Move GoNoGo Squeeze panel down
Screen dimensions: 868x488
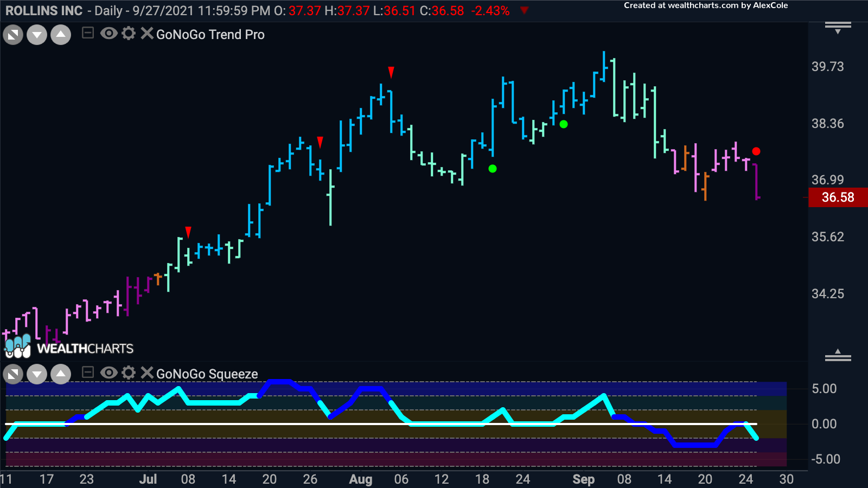click(37, 374)
